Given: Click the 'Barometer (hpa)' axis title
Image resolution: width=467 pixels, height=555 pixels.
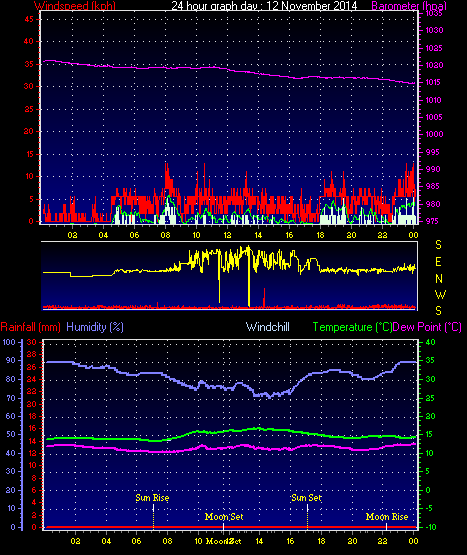Looking at the screenshot, I should coord(409,6).
